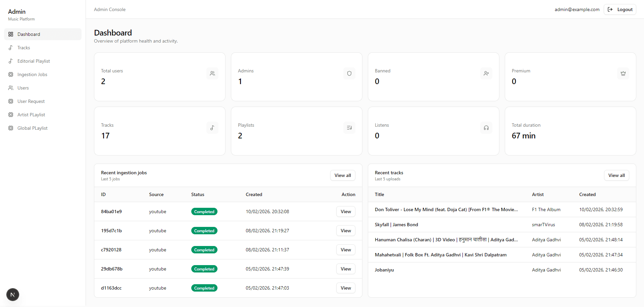Click the Tracks count value 17
Viewport: 644px width, 307px height.
tap(105, 136)
